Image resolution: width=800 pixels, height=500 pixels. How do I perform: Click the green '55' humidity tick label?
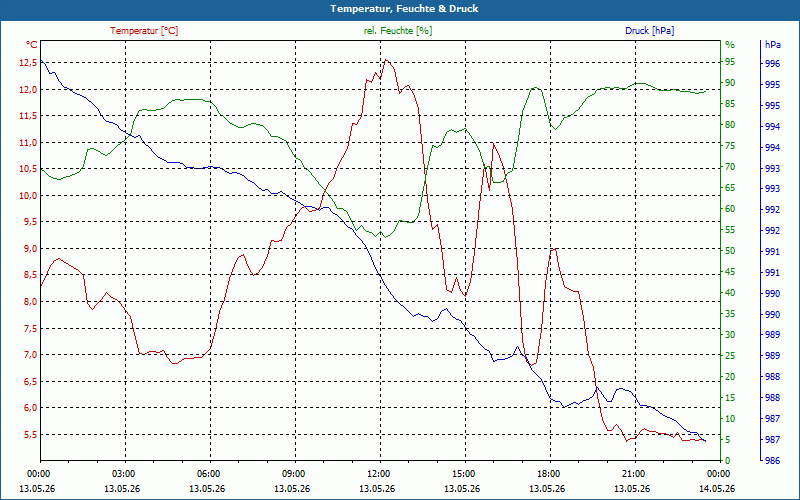[x=730, y=230]
